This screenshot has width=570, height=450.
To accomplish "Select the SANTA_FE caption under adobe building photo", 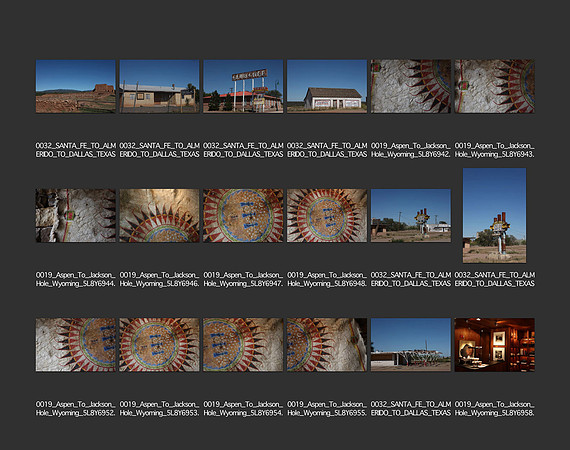I will pos(159,150).
